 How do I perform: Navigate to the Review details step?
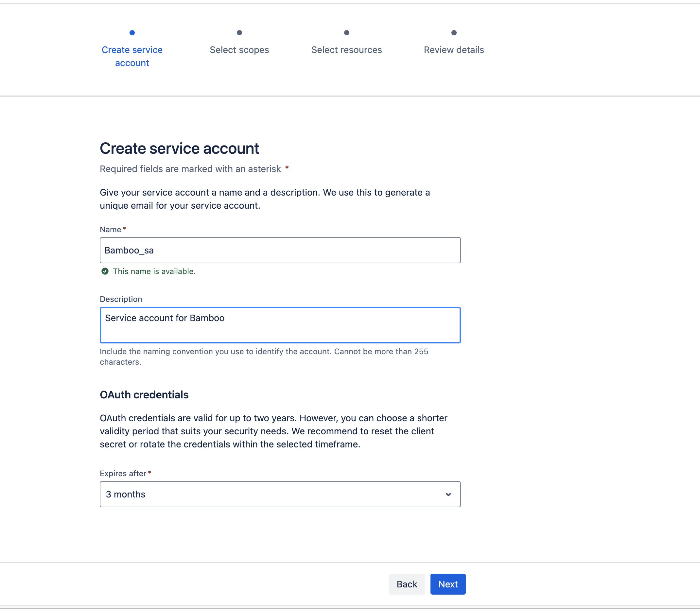(x=454, y=50)
